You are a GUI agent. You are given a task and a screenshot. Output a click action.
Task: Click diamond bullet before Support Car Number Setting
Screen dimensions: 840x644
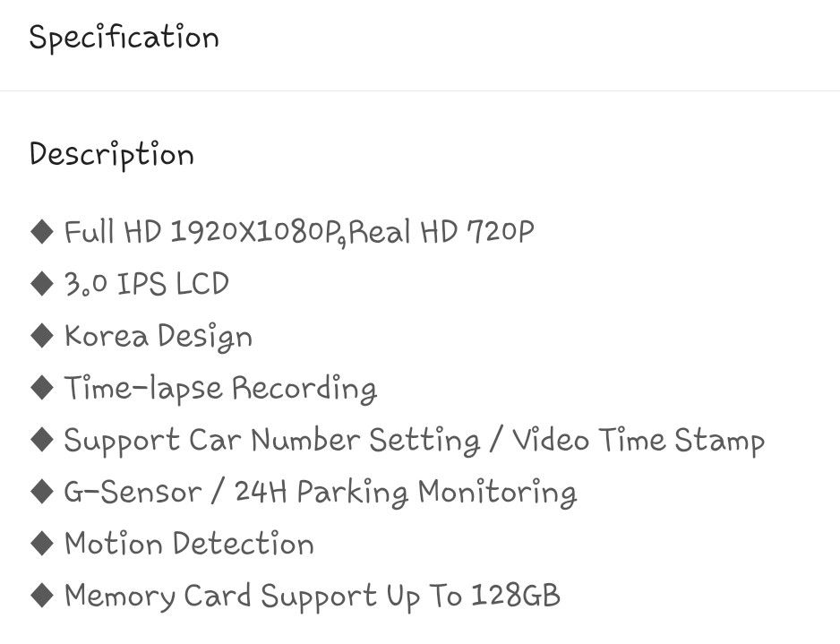(42, 440)
